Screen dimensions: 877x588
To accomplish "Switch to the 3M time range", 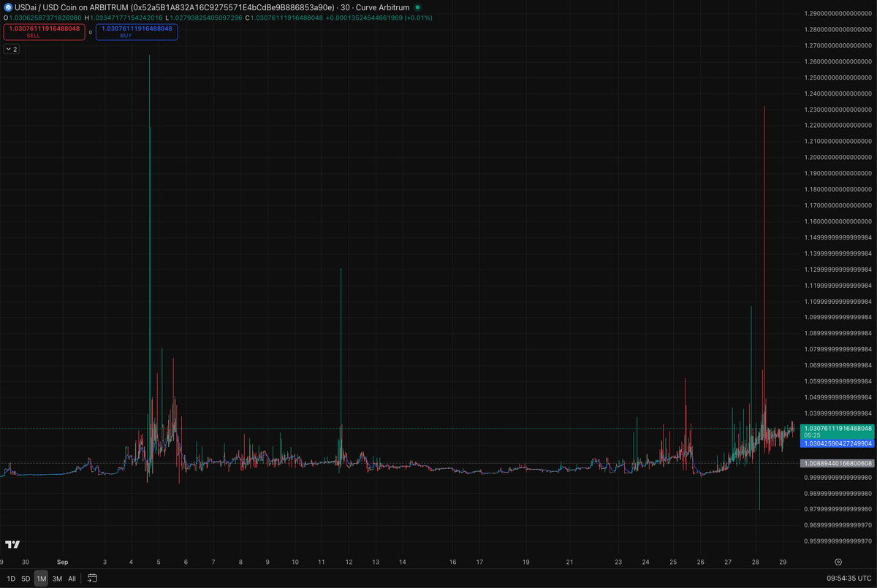I will (x=57, y=579).
